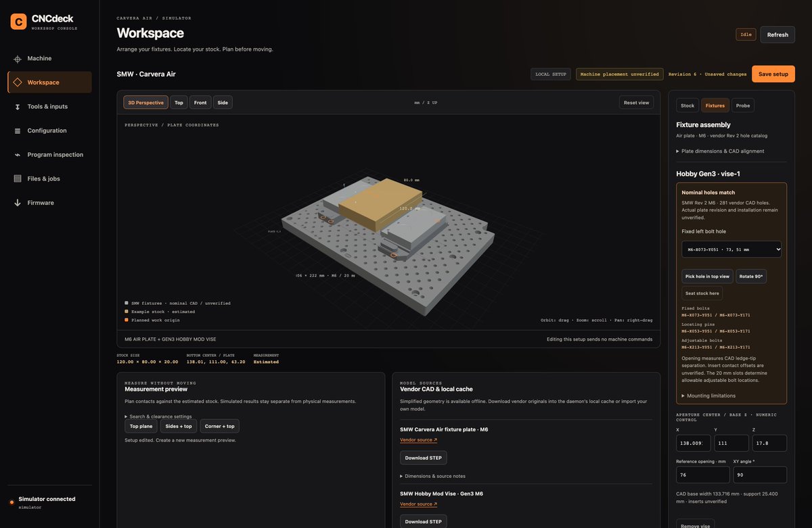This screenshot has width=812, height=528.
Task: Open Vendor source link for fixture plate
Action: (x=418, y=440)
